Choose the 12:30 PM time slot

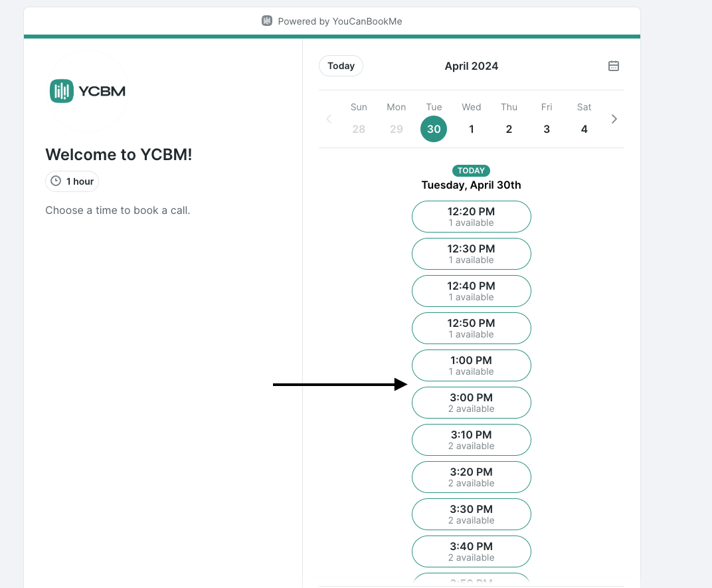pos(472,254)
